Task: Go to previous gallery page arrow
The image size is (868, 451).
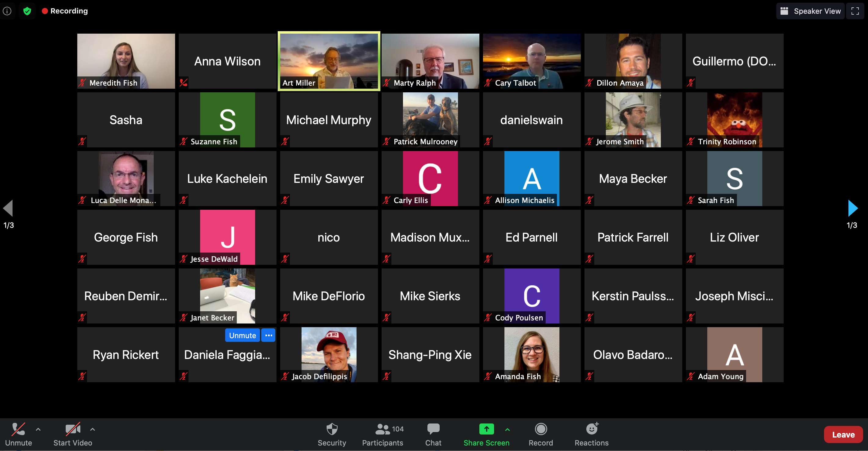Action: (8, 208)
